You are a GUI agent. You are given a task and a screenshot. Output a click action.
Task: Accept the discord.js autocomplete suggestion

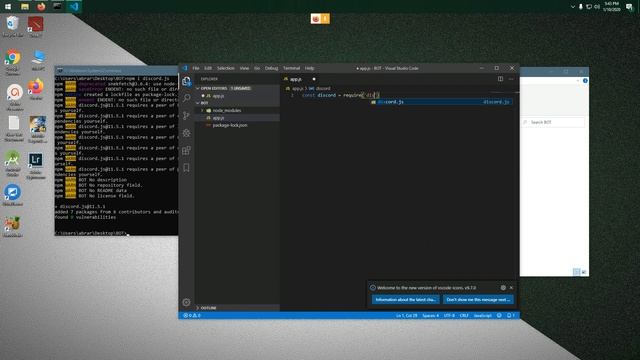[x=440, y=102]
